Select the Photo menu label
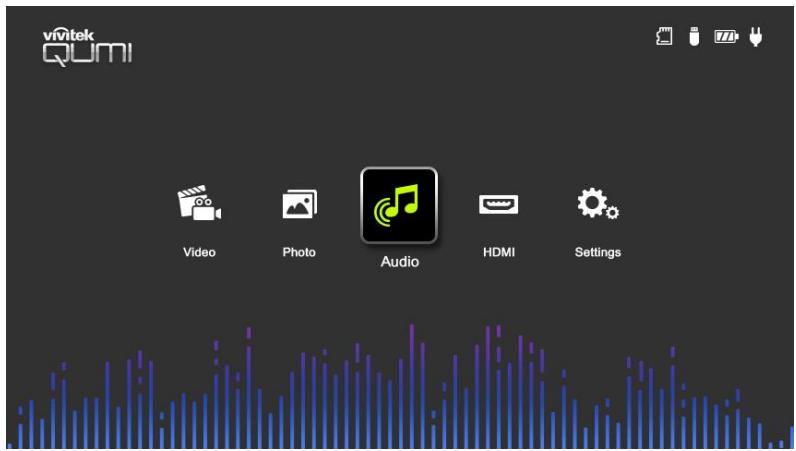This screenshot has width=796, height=451. [x=299, y=252]
